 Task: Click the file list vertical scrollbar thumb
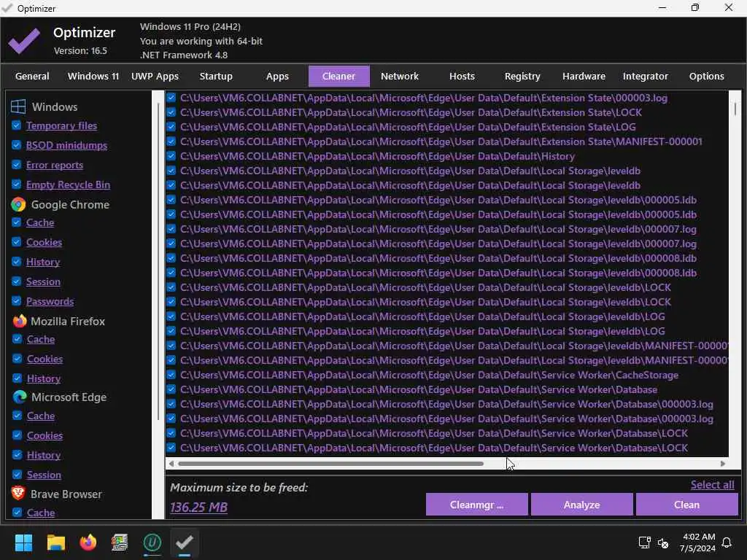pyautogui.click(x=735, y=109)
